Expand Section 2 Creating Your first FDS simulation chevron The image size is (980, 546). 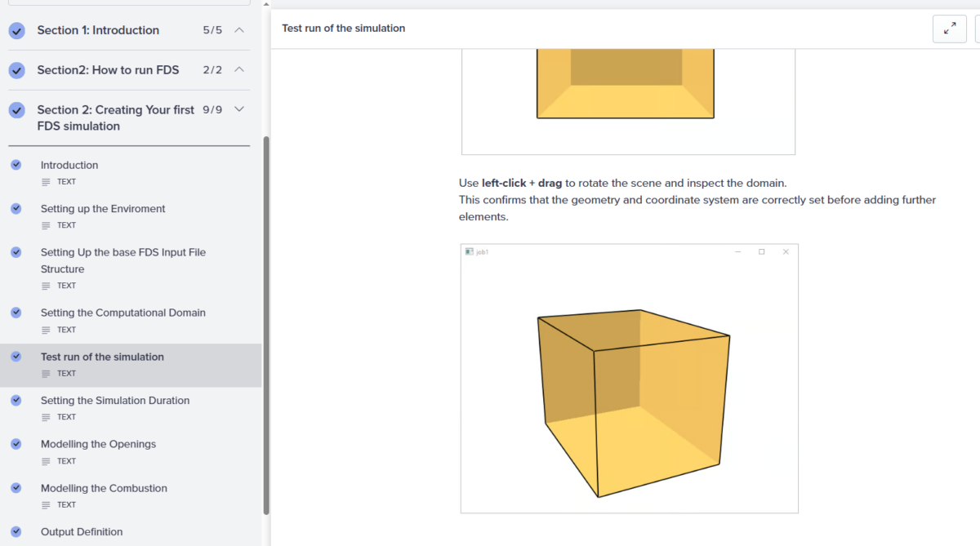click(239, 109)
